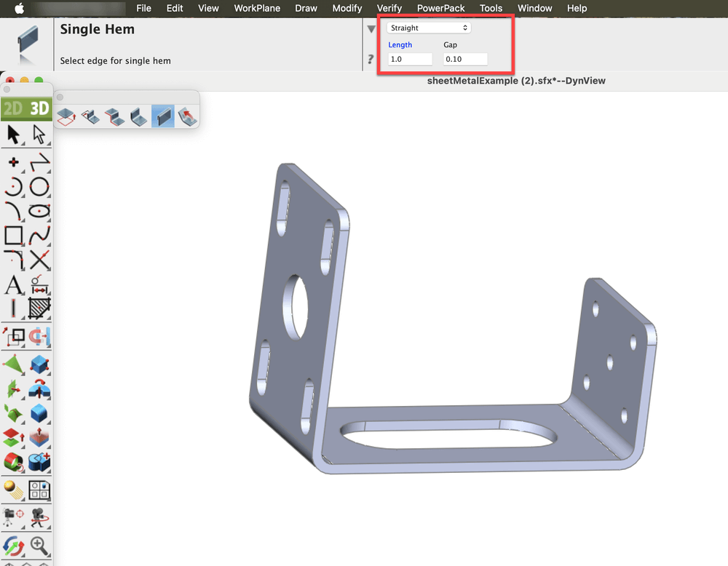The width and height of the screenshot is (728, 566).
Task: Activate the spline curve tool
Action: coord(39,236)
